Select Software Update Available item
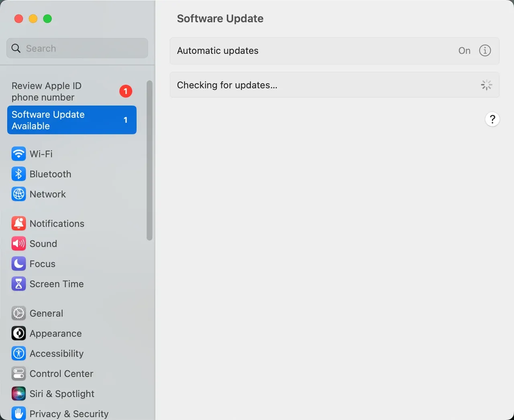 tap(72, 120)
